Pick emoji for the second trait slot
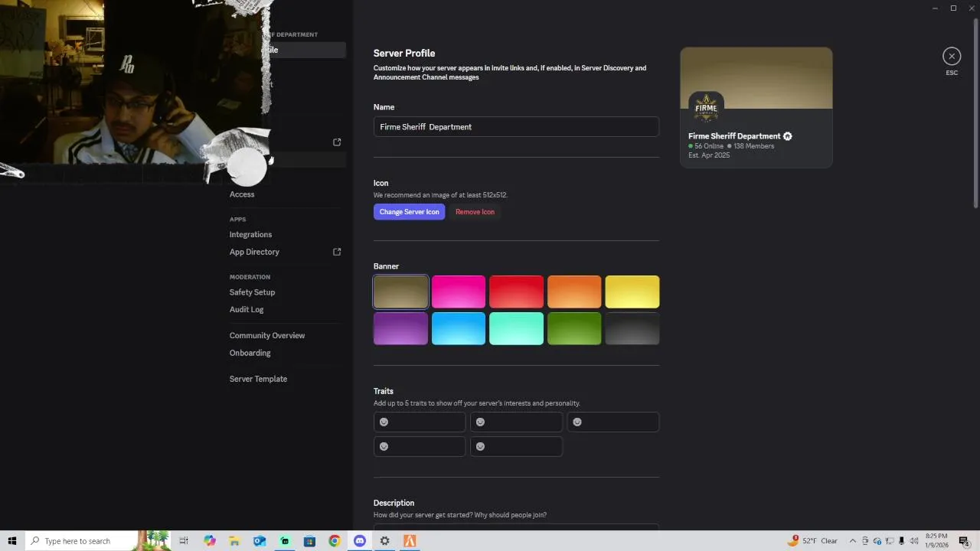This screenshot has height=551, width=980. coord(481,422)
